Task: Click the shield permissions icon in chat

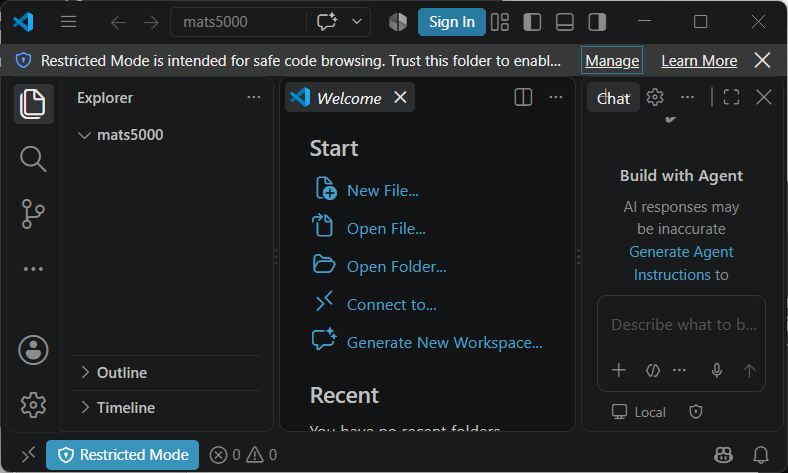Action: tap(696, 412)
